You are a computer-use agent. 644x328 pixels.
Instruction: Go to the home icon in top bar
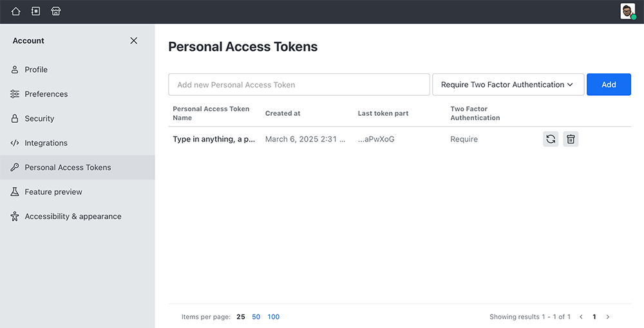pos(15,12)
